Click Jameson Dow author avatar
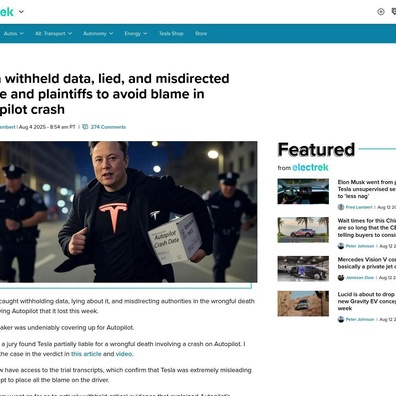396x396 pixels. tap(341, 278)
